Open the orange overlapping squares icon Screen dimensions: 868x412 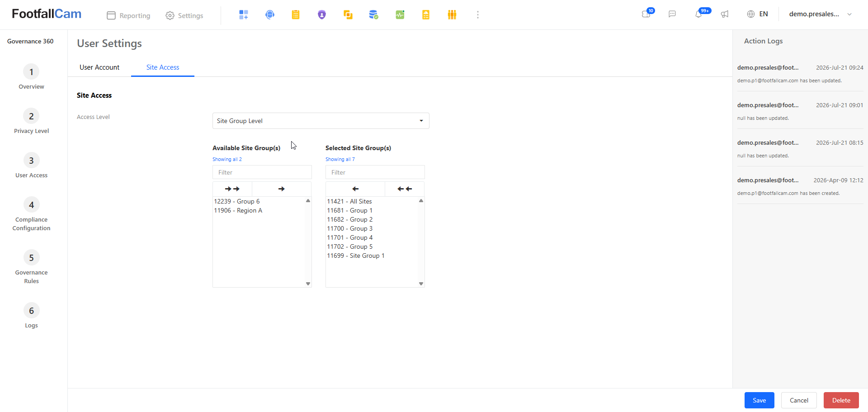(348, 15)
